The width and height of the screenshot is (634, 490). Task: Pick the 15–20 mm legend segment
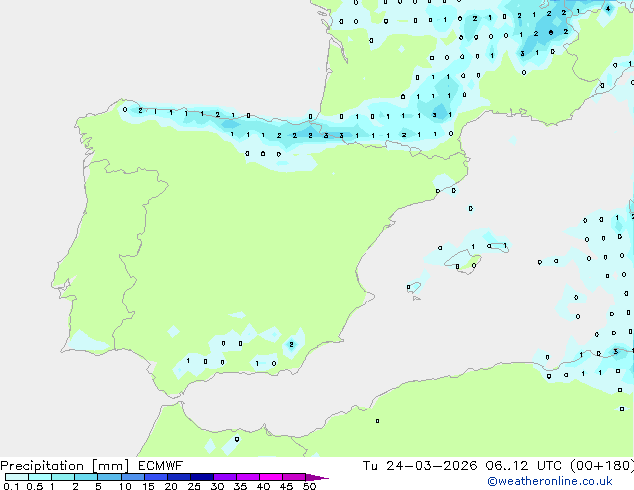click(156, 477)
